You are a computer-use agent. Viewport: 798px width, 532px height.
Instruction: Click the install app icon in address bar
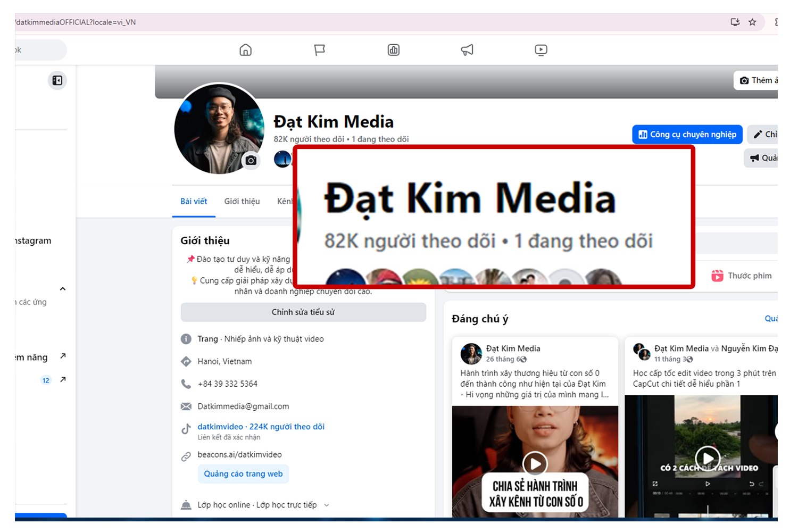(735, 22)
